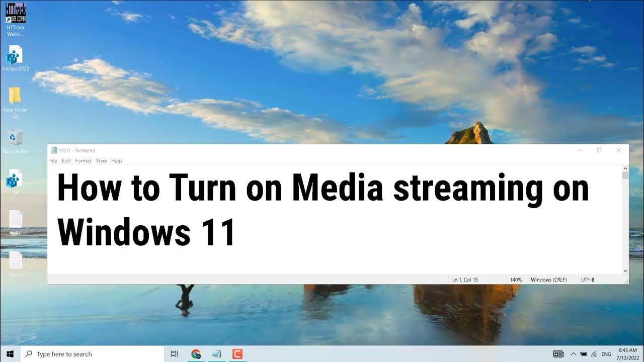The height and width of the screenshot is (362, 644).
Task: Open Notepad Format menu
Action: (83, 161)
